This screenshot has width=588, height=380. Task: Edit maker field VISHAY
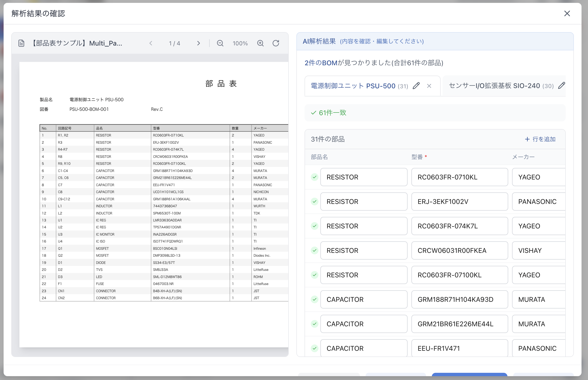pyautogui.click(x=539, y=250)
